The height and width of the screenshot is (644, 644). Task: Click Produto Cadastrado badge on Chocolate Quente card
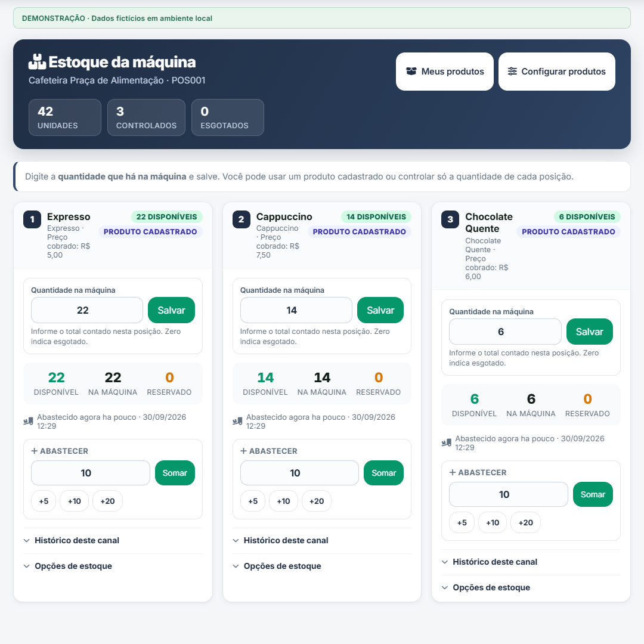point(568,231)
